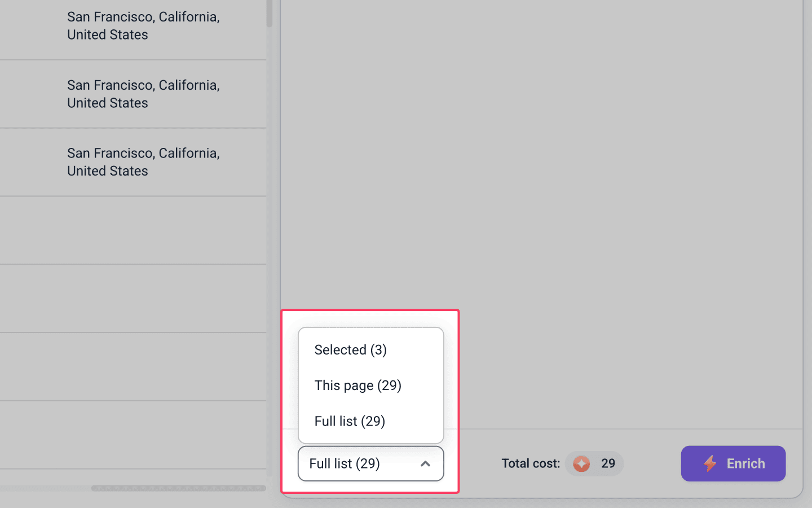Click the orange credit coin icon
812x508 pixels.
point(581,463)
